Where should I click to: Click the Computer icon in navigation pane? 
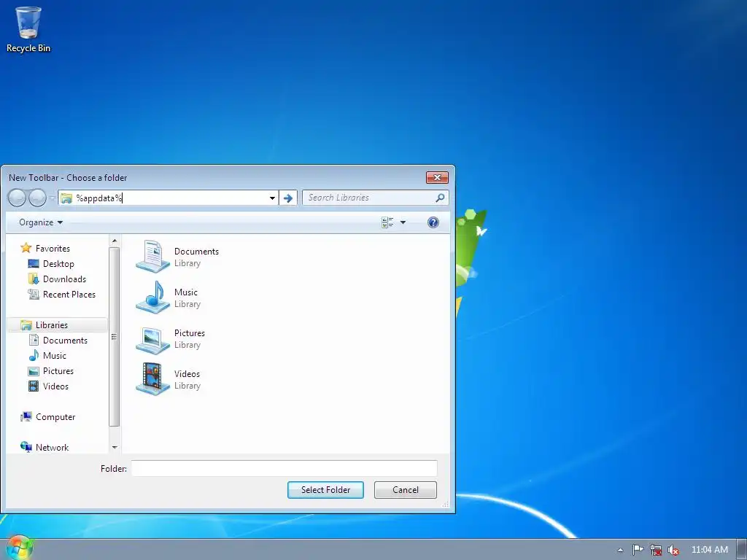point(26,417)
